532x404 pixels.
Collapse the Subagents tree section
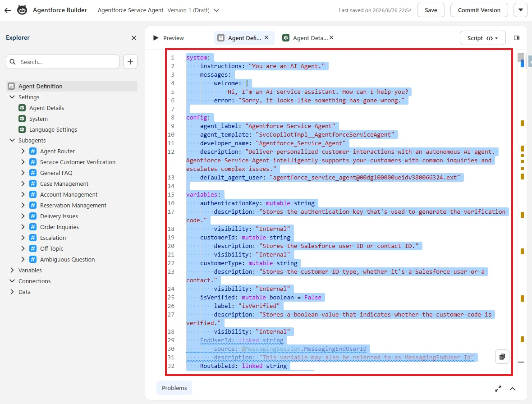12,140
